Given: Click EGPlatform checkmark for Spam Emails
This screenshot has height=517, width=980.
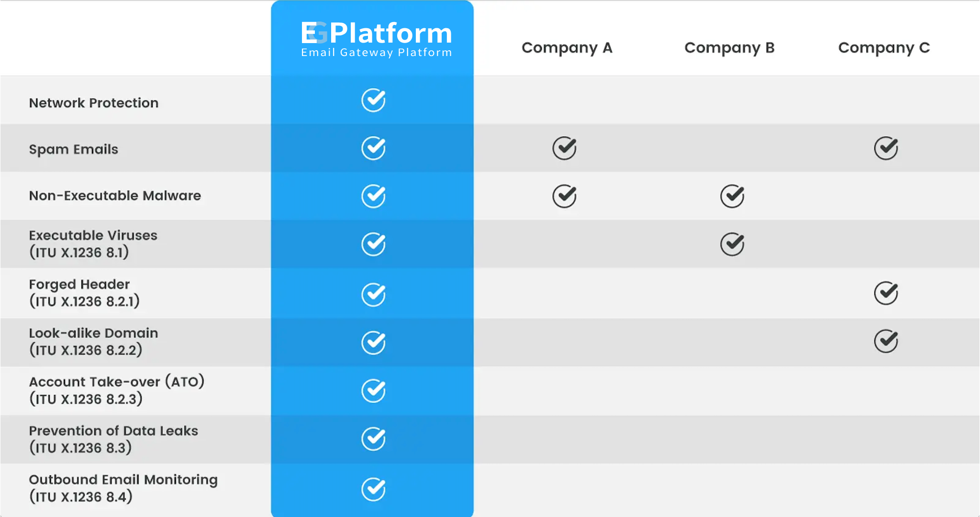Looking at the screenshot, I should click(x=373, y=148).
